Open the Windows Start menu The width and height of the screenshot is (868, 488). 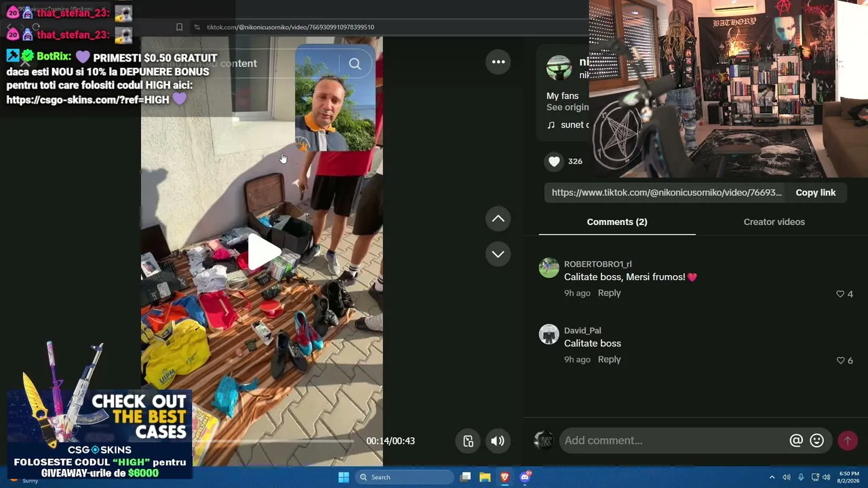344,477
